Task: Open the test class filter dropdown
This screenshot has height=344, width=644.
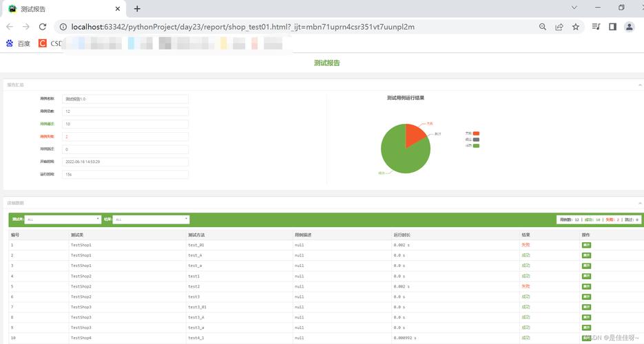Action: pyautogui.click(x=63, y=219)
